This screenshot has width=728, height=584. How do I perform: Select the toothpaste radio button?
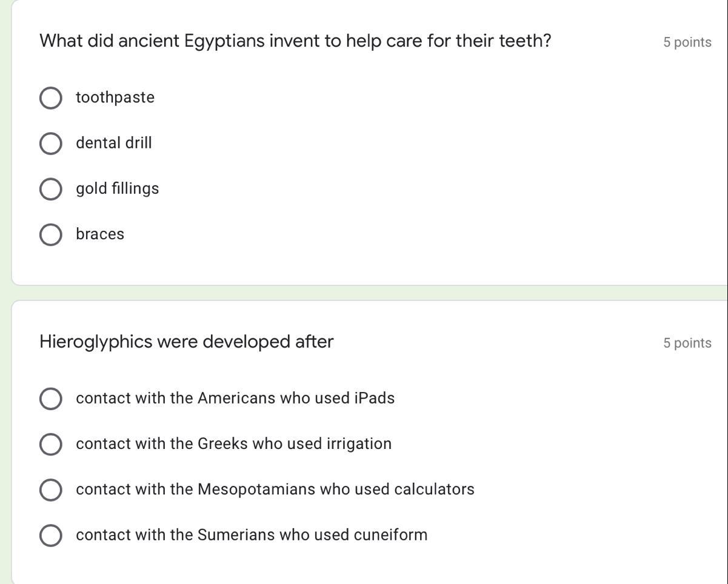tap(50, 98)
